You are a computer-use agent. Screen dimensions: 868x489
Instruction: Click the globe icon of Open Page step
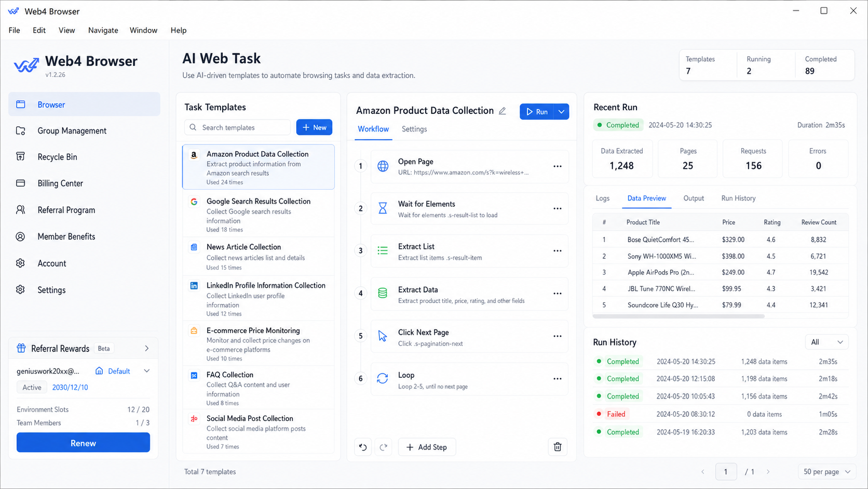point(383,166)
